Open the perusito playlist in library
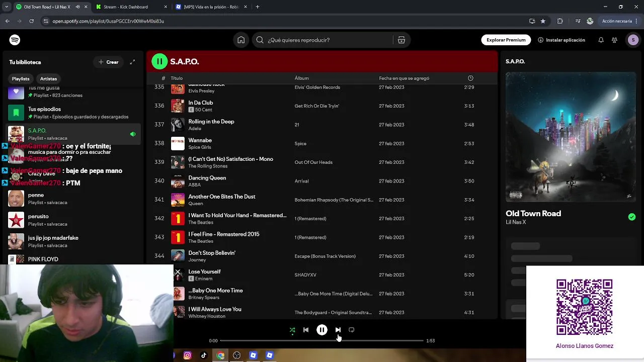The width and height of the screenshot is (644, 362). click(x=73, y=220)
